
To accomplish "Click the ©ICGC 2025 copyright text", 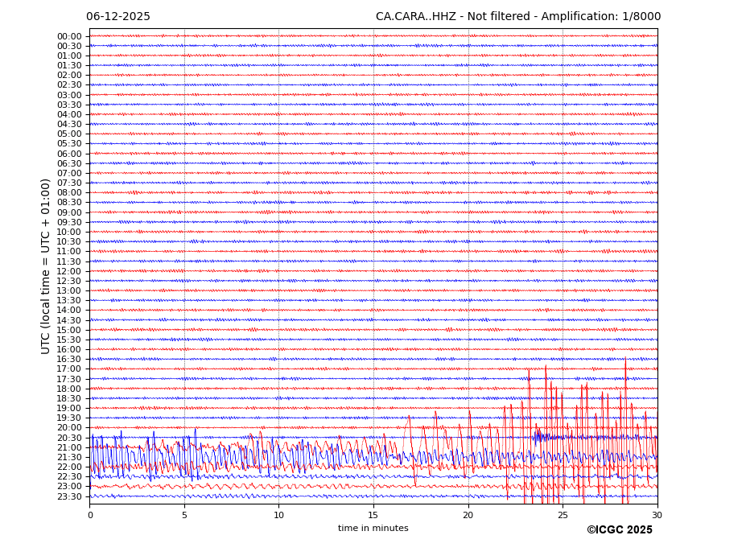I will (x=619, y=530).
